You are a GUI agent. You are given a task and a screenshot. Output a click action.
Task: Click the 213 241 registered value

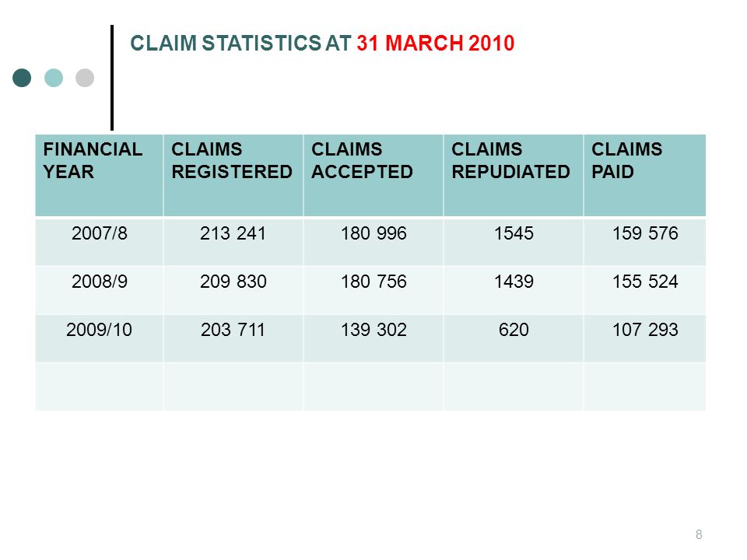tap(233, 233)
